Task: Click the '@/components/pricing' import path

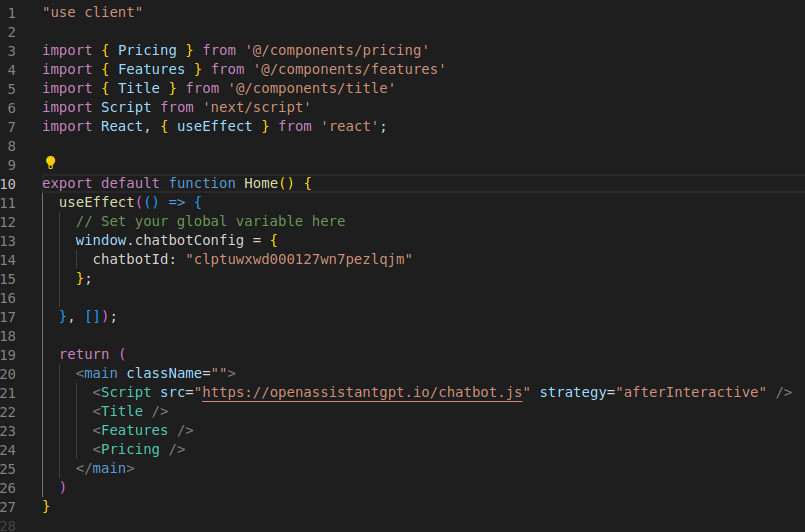Action: (x=337, y=50)
